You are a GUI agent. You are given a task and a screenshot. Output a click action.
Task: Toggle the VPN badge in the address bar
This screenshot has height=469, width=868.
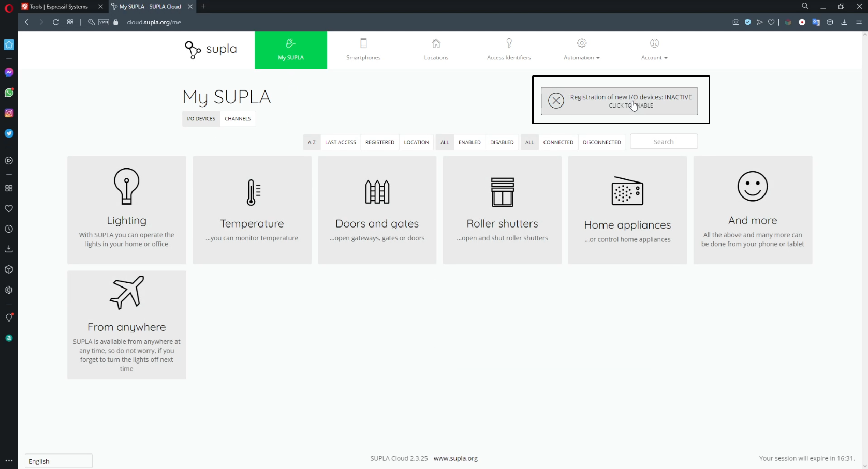104,22
